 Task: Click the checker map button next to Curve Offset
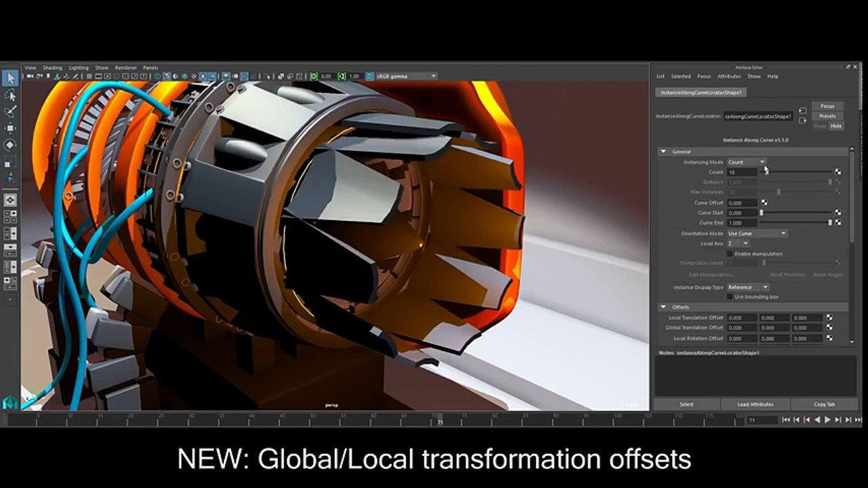[765, 203]
